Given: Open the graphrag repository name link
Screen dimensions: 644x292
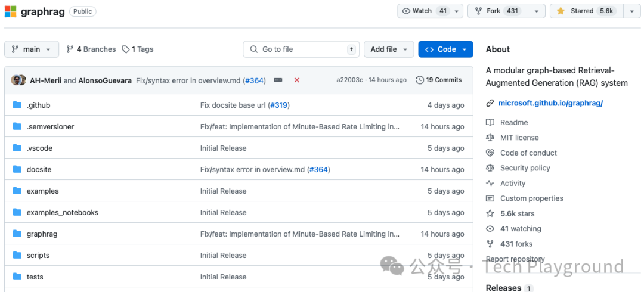Looking at the screenshot, I should tap(43, 11).
